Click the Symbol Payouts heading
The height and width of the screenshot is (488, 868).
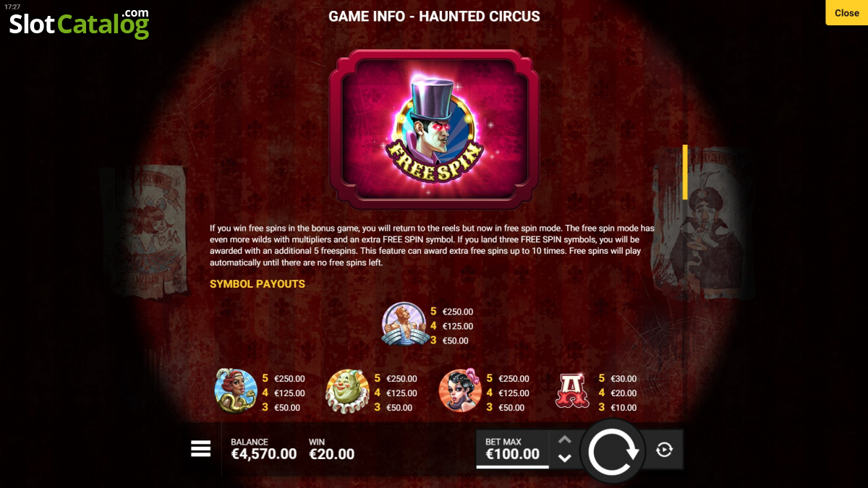tap(258, 284)
